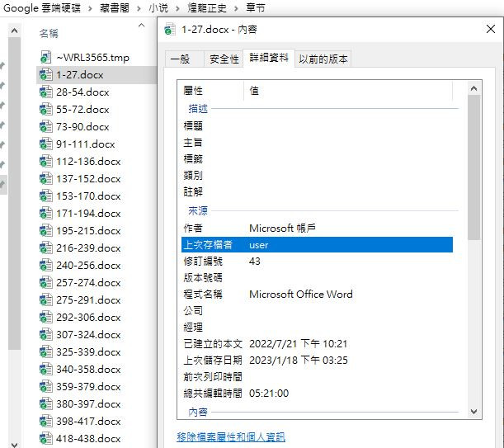Click the 名稱 column header
504x448 pixels.
tap(49, 33)
